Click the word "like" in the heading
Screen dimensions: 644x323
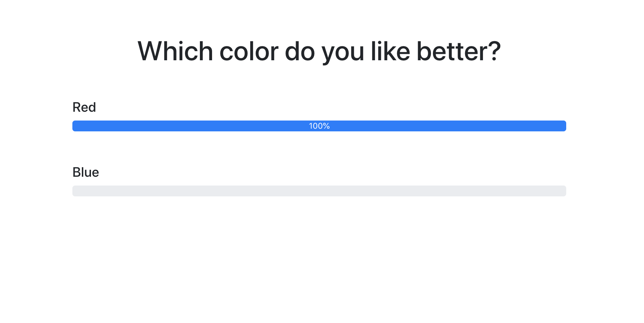(x=390, y=51)
